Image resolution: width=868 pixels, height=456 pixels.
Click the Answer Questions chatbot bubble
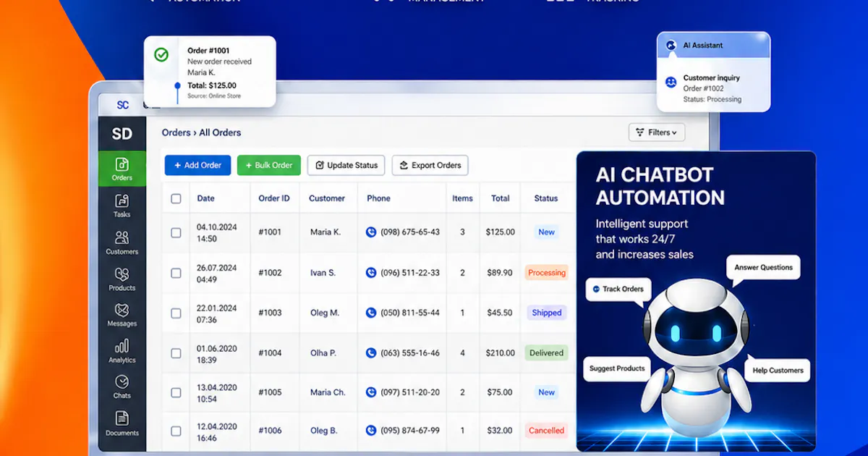(x=763, y=267)
